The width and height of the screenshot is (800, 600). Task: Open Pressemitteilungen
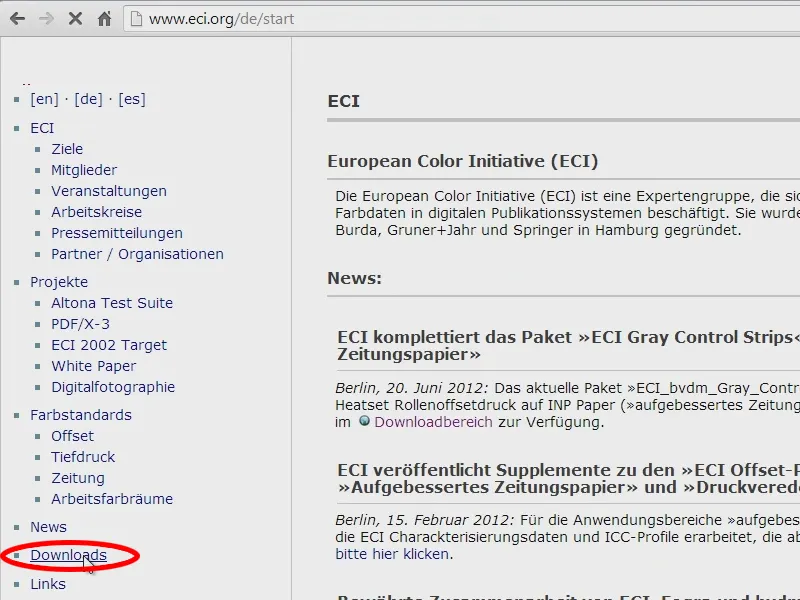[117, 233]
